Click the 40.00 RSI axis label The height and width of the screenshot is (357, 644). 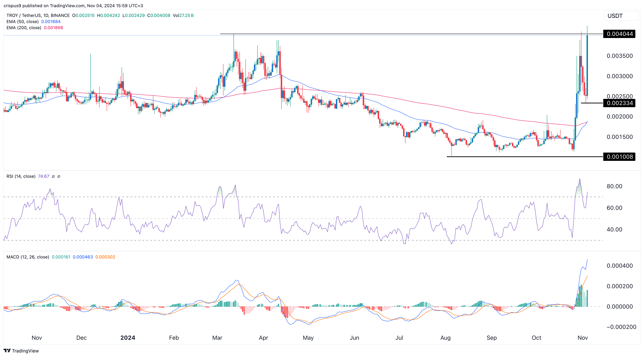[x=614, y=229]
